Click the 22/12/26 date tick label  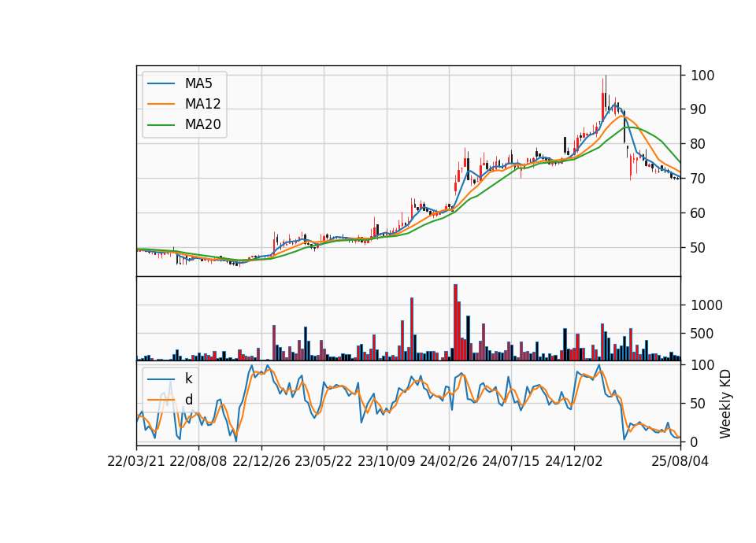pyautogui.click(x=261, y=461)
